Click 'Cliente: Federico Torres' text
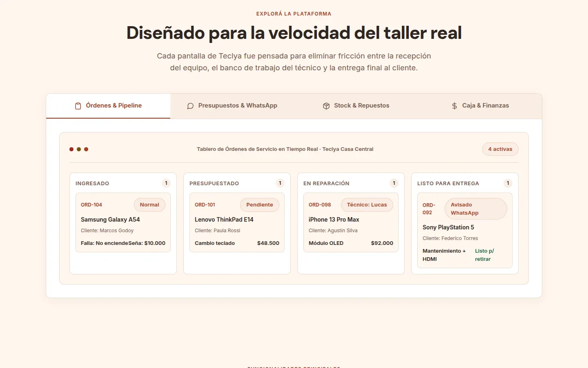Image resolution: width=588 pixels, height=368 pixels. pos(450,238)
